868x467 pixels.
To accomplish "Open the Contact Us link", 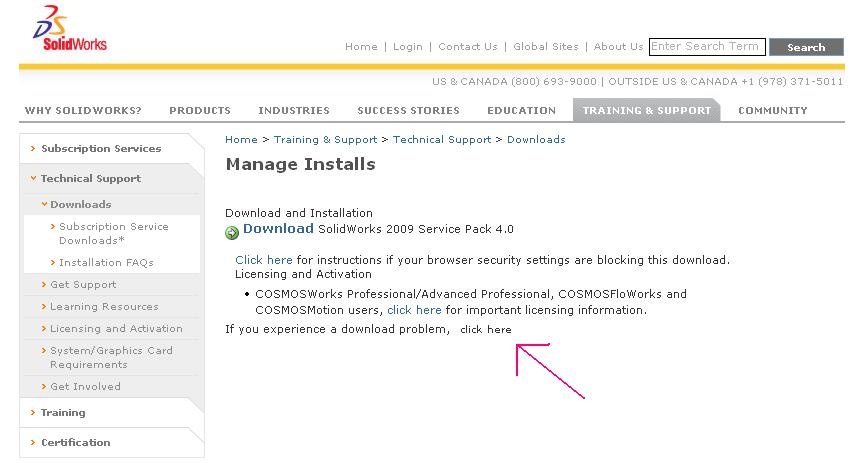I will 468,47.
